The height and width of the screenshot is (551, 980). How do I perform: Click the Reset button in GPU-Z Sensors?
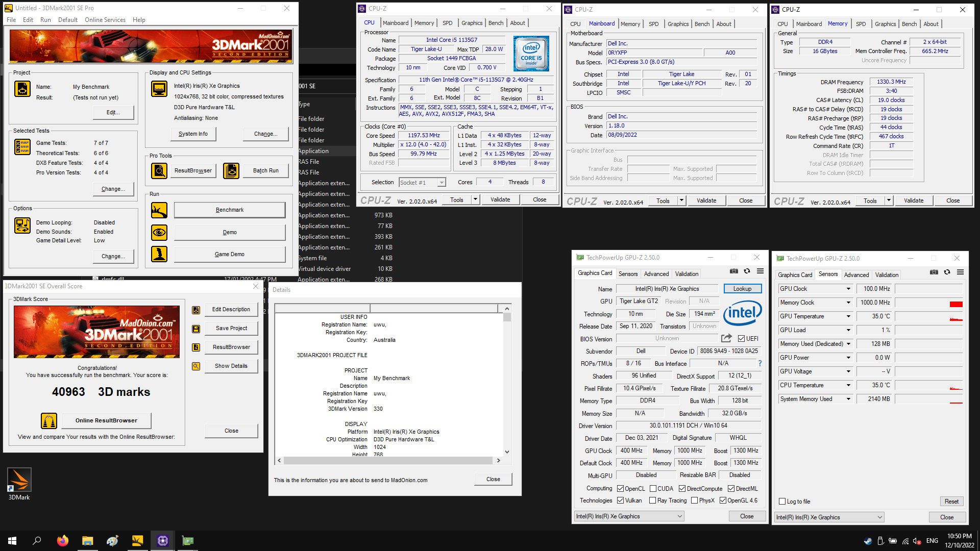[x=951, y=502]
